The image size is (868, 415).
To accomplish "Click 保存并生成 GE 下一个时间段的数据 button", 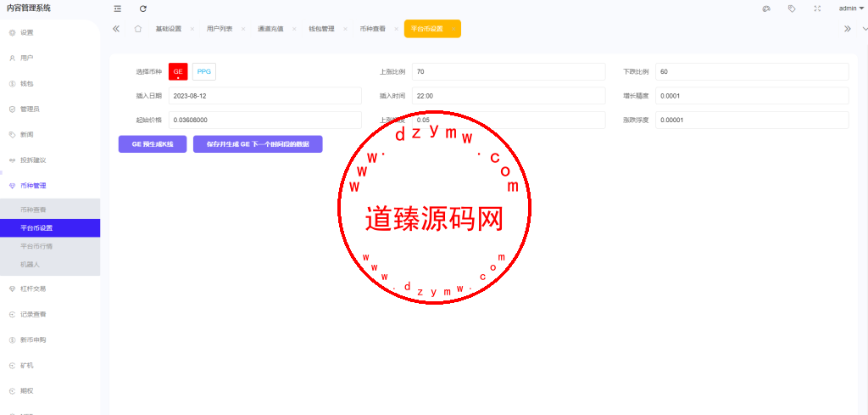I will coord(258,144).
